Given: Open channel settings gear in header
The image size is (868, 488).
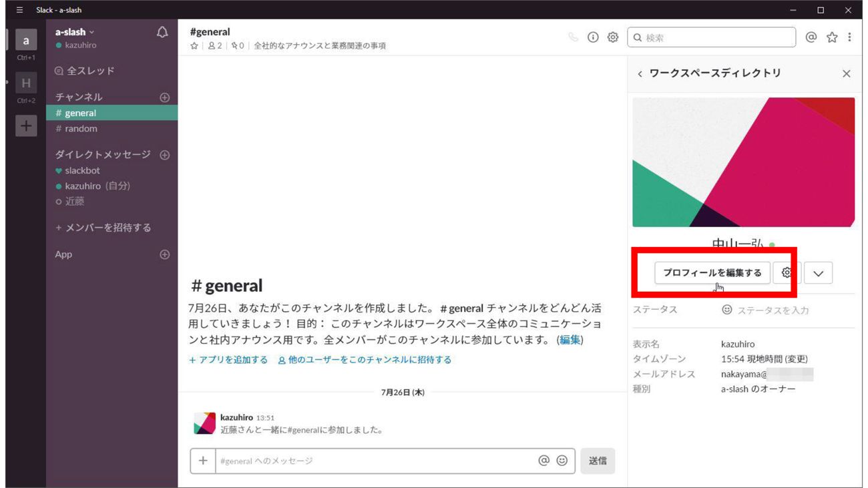Looking at the screenshot, I should click(x=612, y=37).
